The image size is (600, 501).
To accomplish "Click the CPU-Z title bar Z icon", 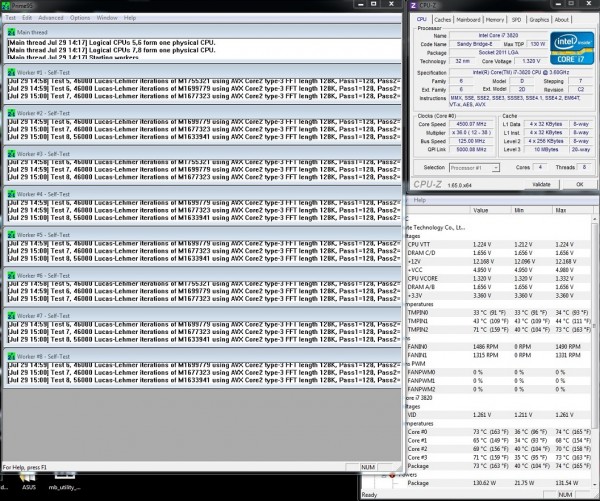I will tap(413, 5).
